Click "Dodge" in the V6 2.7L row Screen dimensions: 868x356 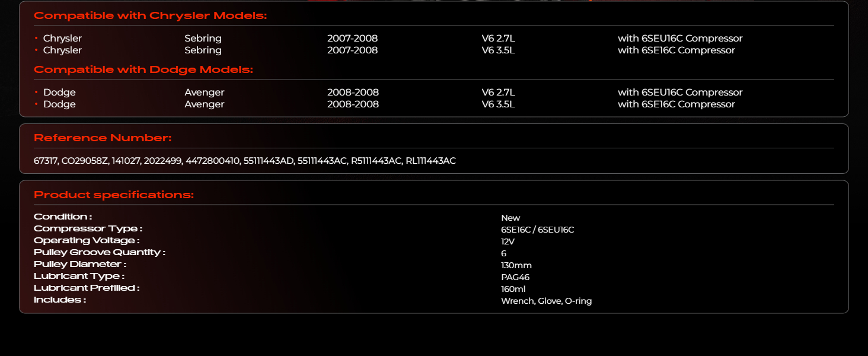point(59,93)
